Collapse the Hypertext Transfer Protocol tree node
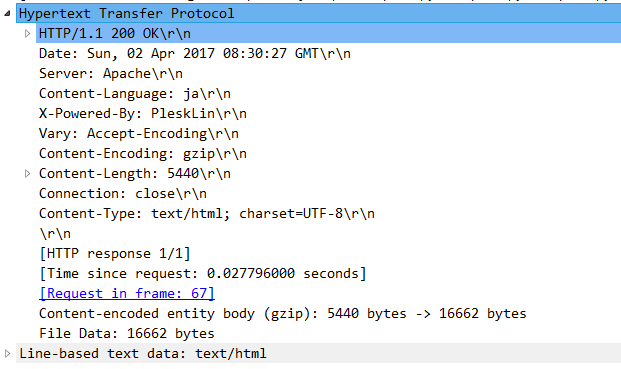Screen dimensions: 621x369 coord(7,13)
